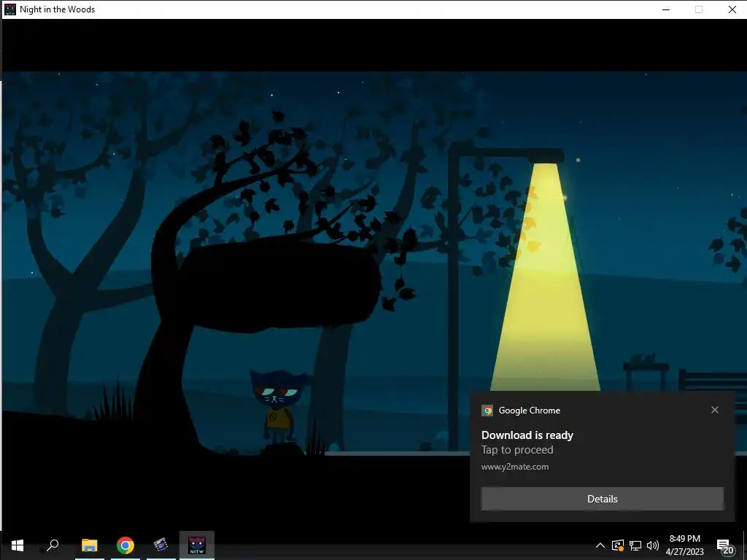The height and width of the screenshot is (560, 747).
Task: Open the network status tray icon
Action: coord(635,545)
